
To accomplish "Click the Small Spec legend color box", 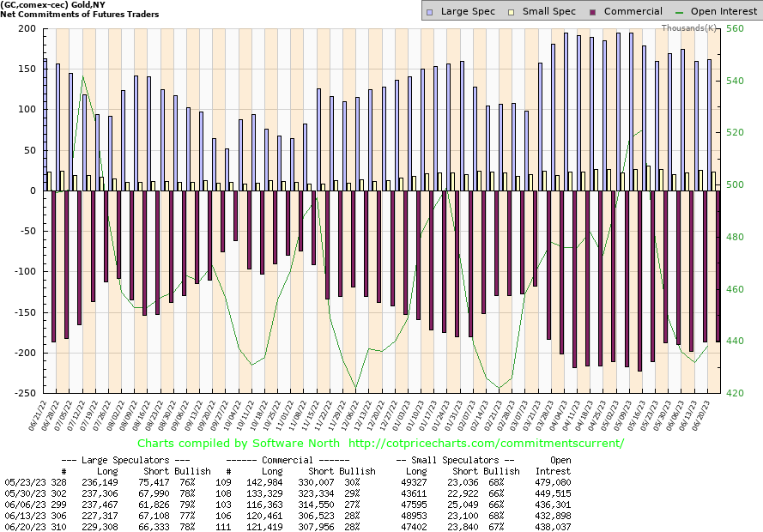I will tap(512, 12).
